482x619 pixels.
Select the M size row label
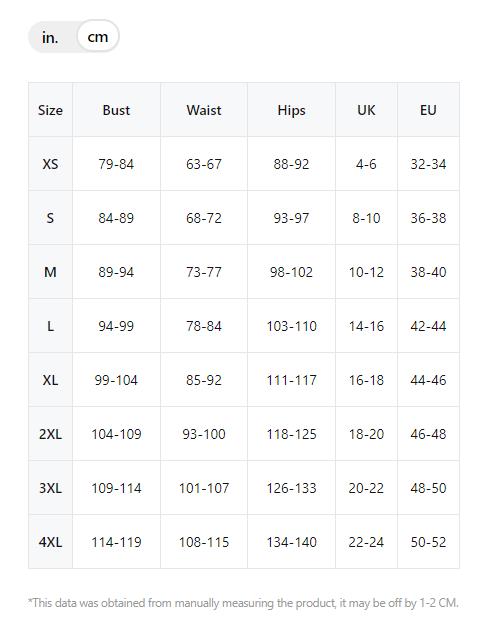[51, 272]
